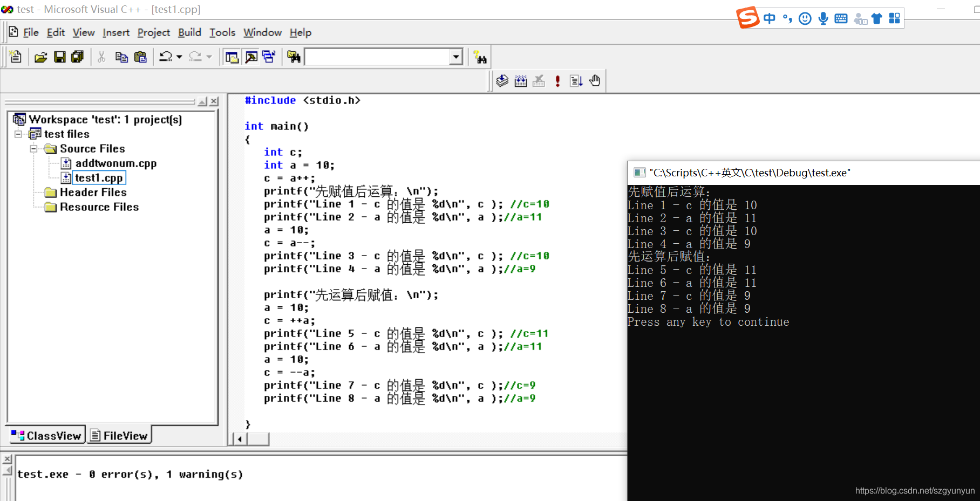Toggle Chinese punctuation mode icon

point(787,19)
